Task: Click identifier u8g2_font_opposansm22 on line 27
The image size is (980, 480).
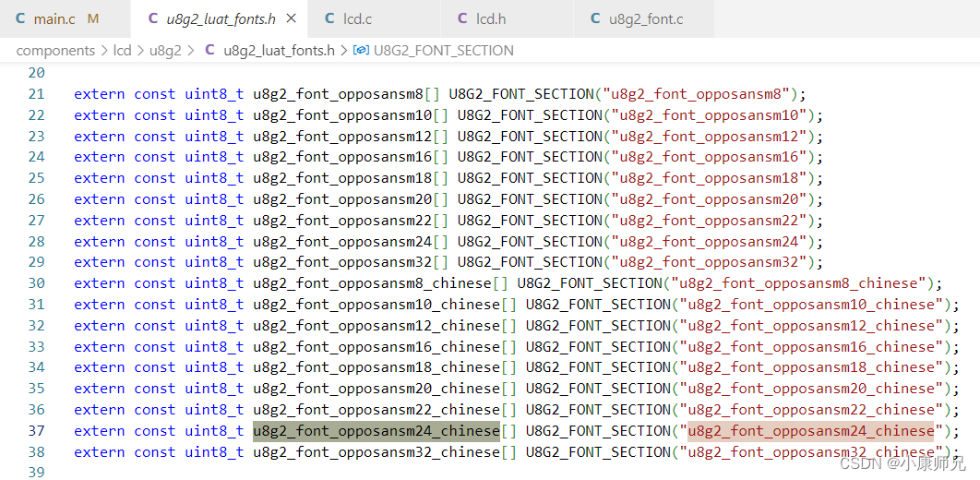Action: coord(342,221)
